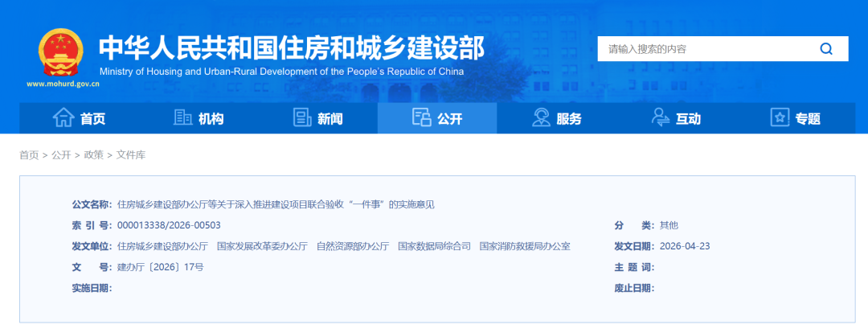Click the building icon beside 机构

point(182,117)
